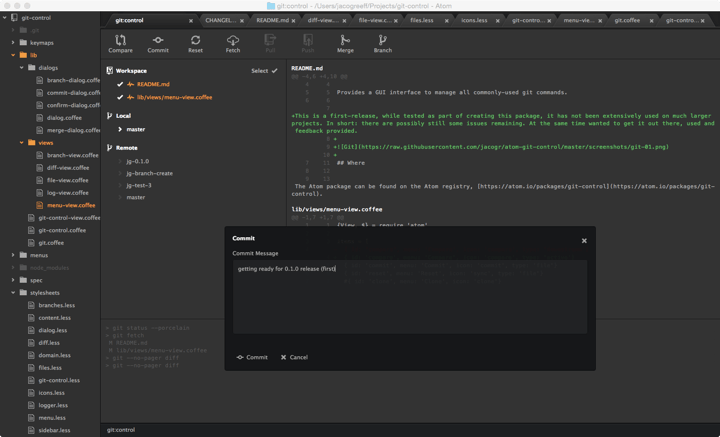Switch to the README.md tab
The height and width of the screenshot is (437, 720).
click(x=272, y=20)
